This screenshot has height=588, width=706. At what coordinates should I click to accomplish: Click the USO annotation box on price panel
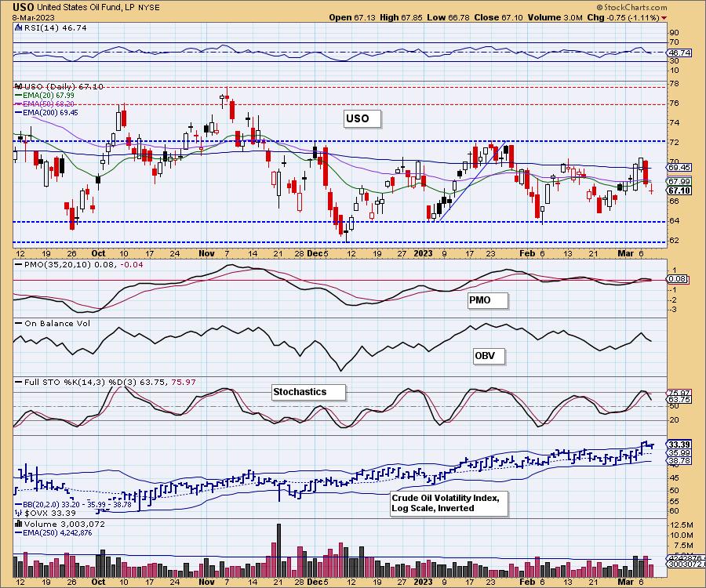point(362,118)
